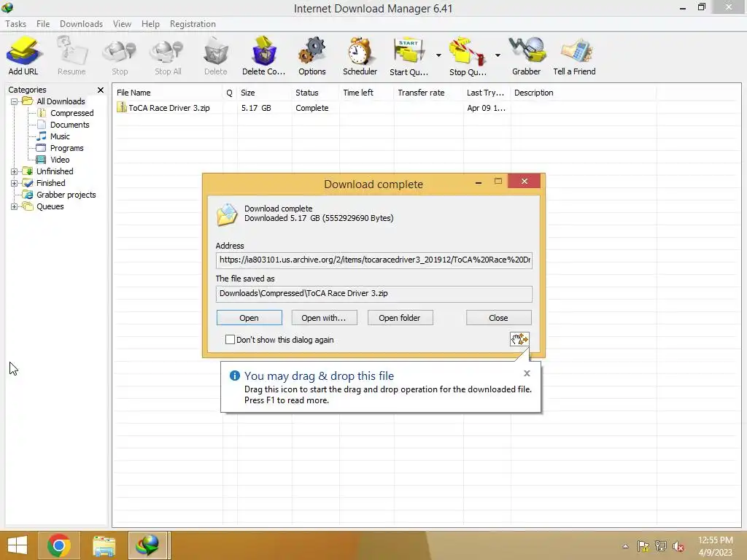The image size is (747, 560).
Task: Open the Tasks menu
Action: tap(16, 24)
